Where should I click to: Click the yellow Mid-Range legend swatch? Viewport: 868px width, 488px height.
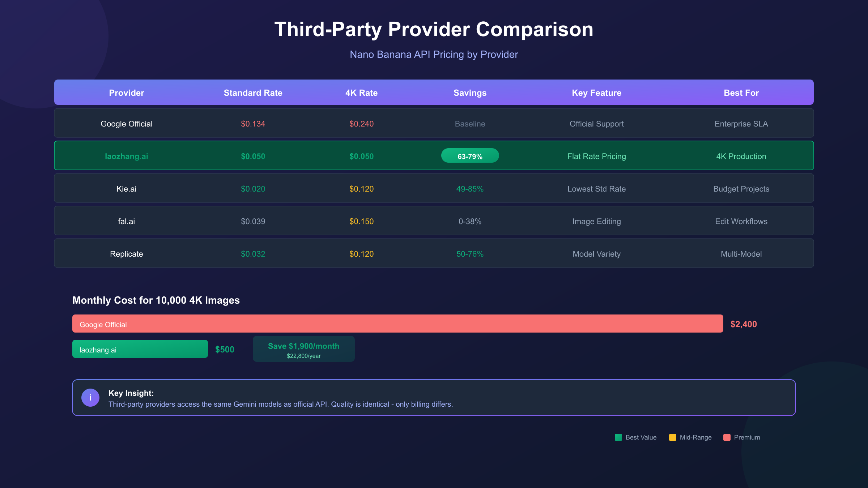pos(673,437)
